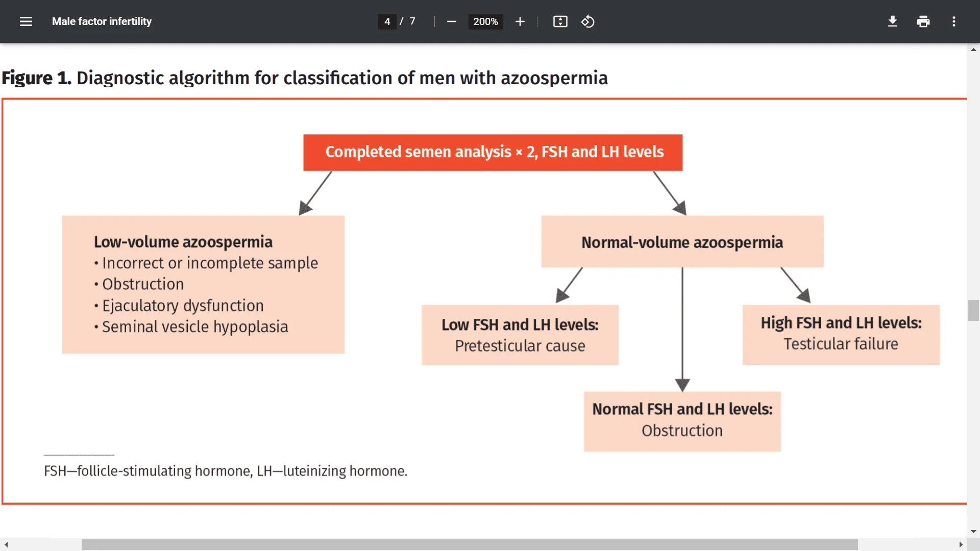Expand the 'Normal-volume azoospermia' branch
This screenshot has width=980, height=551.
click(x=682, y=241)
